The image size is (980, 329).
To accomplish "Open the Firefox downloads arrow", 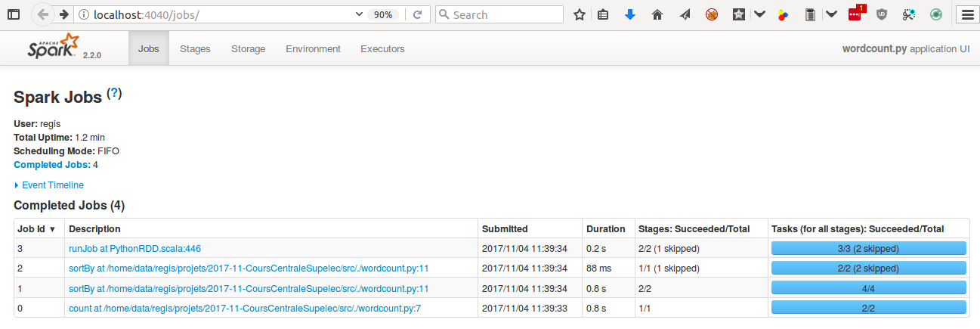I will pyautogui.click(x=630, y=14).
